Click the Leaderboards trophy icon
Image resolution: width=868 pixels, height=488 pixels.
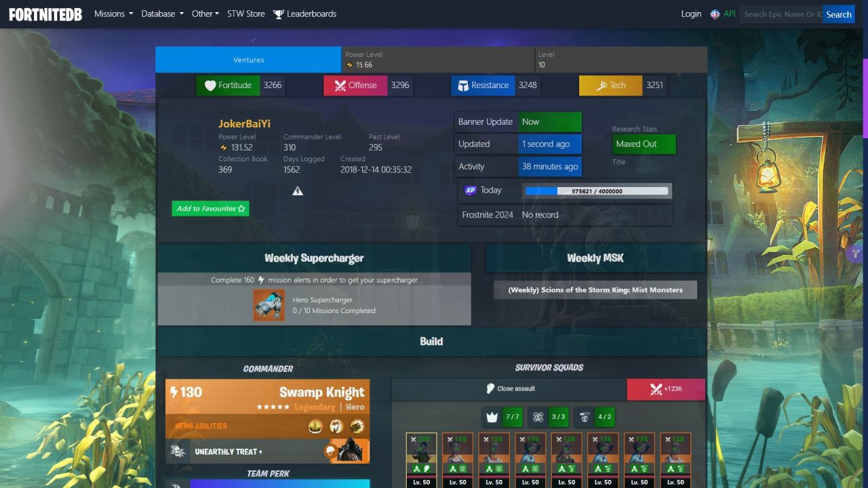pos(278,14)
